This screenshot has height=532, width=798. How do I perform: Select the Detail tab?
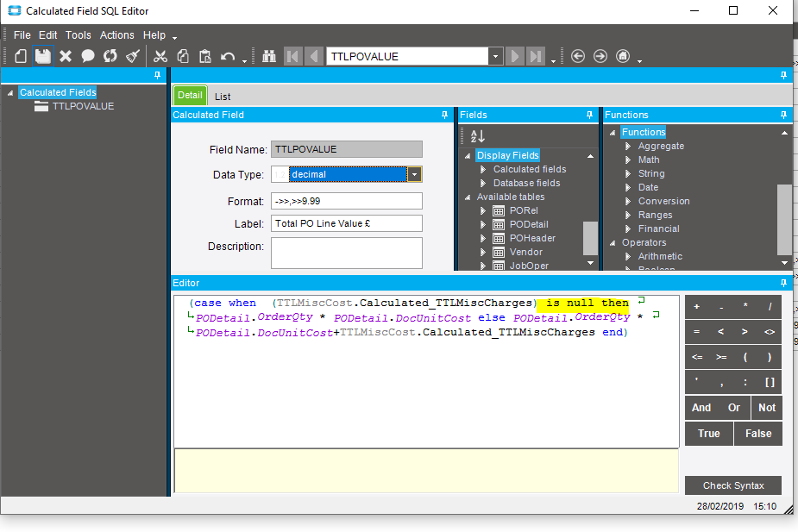point(191,95)
